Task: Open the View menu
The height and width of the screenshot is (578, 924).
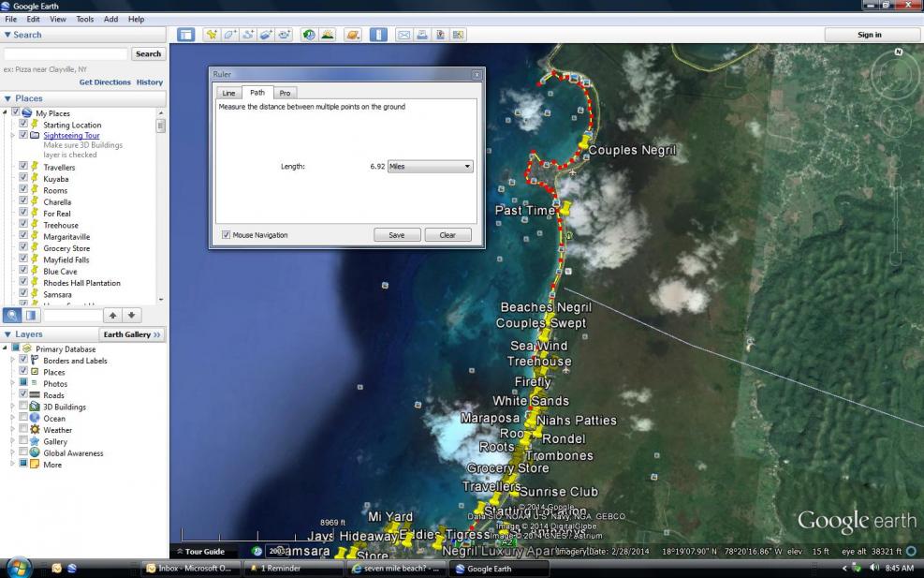Action: (x=58, y=19)
